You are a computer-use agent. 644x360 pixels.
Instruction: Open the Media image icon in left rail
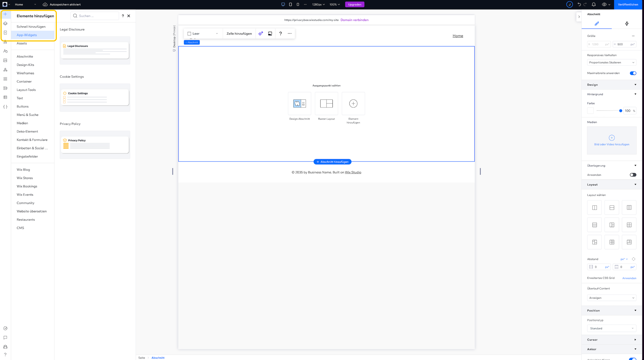(x=5, y=61)
